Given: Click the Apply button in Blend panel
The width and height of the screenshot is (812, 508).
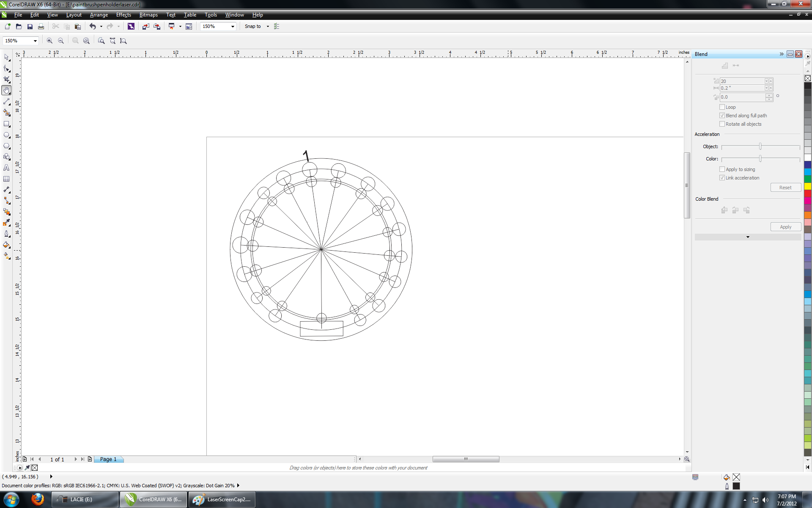Looking at the screenshot, I should click(x=786, y=226).
